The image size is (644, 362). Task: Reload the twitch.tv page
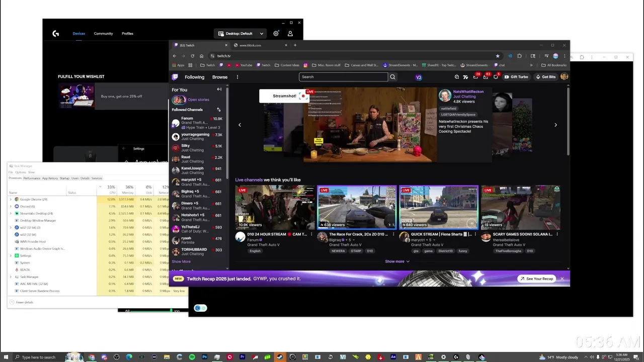[x=192, y=56]
